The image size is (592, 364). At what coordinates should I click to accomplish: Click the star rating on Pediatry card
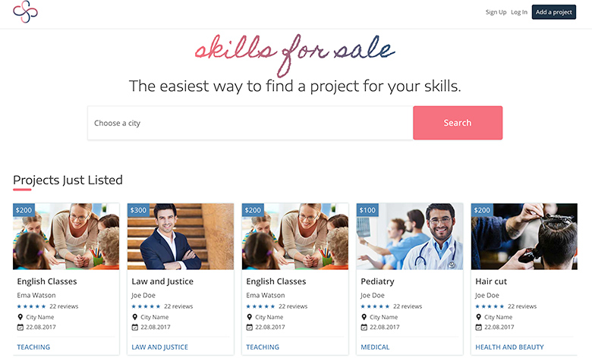(375, 306)
